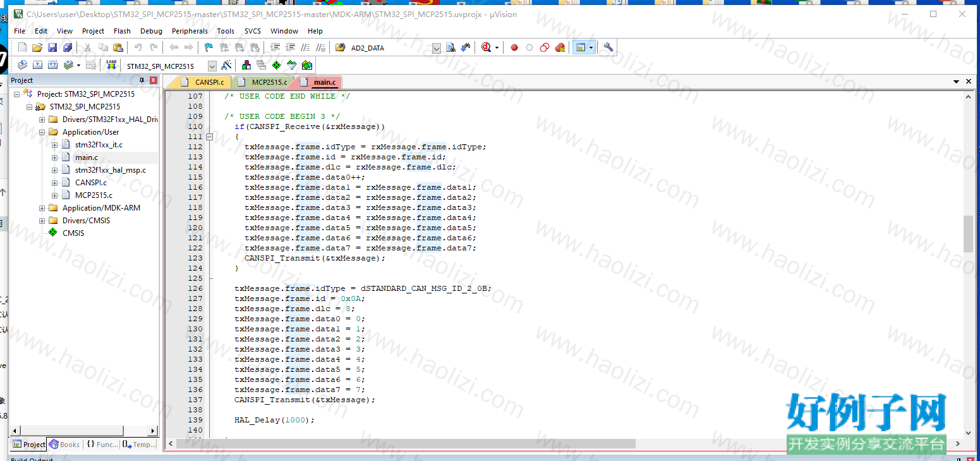Open the Peripherals menu

pyautogui.click(x=190, y=31)
